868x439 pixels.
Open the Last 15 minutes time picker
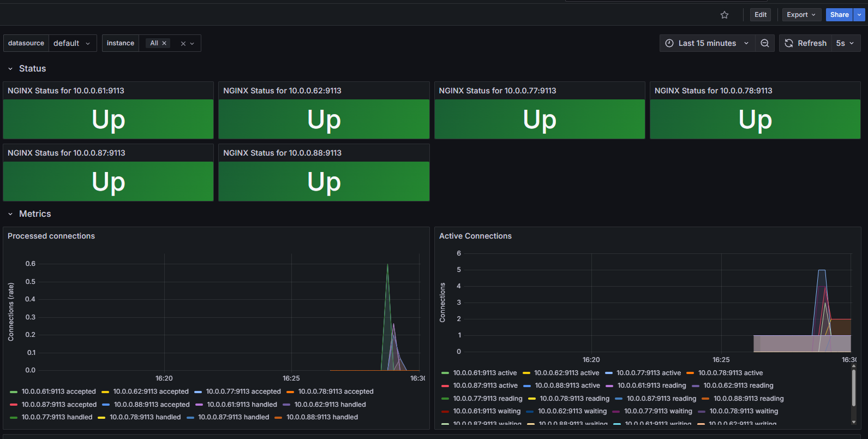(x=708, y=43)
